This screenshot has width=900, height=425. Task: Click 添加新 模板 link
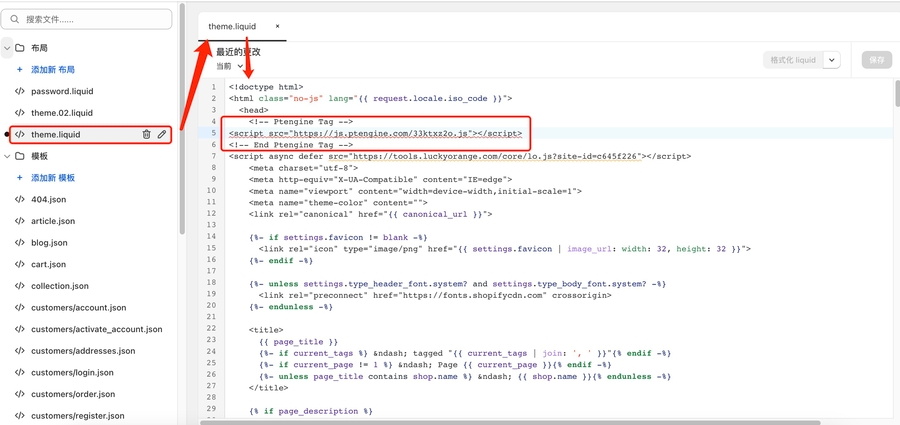coord(53,178)
